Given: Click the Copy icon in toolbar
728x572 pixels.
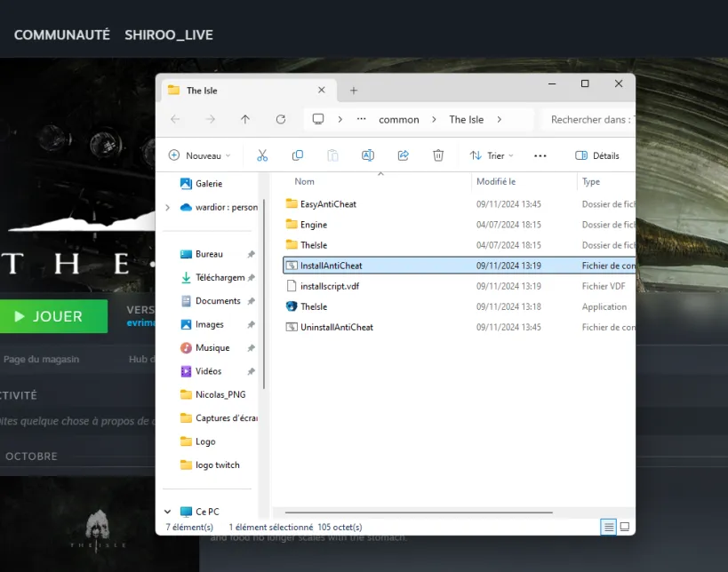Looking at the screenshot, I should [x=298, y=155].
